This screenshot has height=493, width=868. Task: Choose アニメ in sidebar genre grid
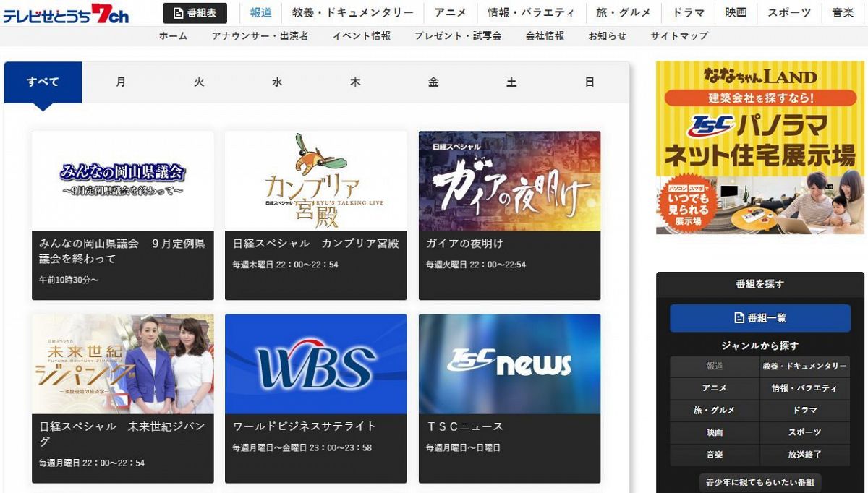click(x=715, y=388)
